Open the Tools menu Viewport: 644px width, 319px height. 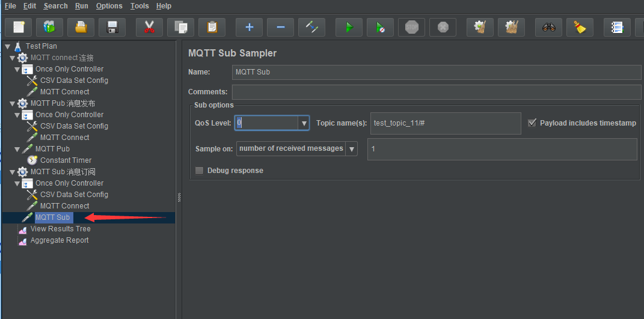[140, 6]
